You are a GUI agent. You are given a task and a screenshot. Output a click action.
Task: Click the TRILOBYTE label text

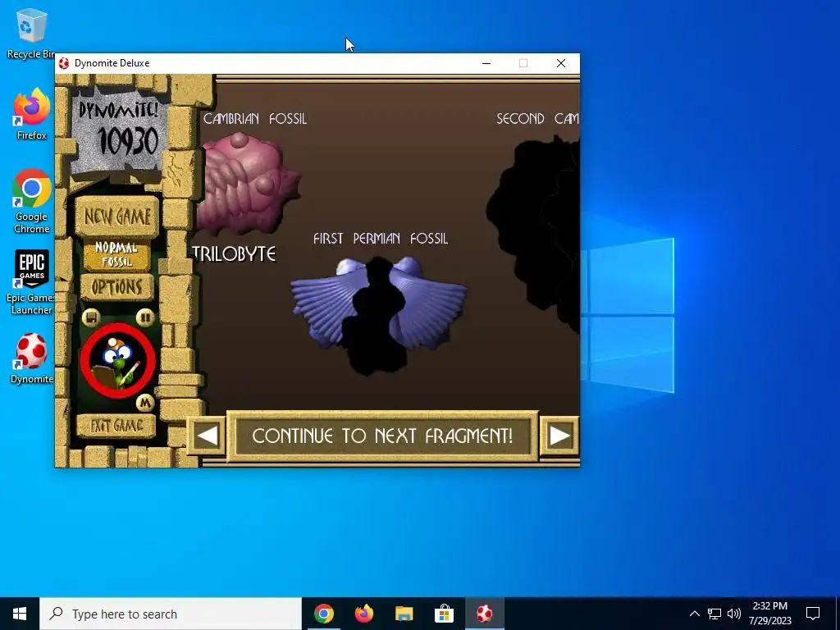coord(234,253)
